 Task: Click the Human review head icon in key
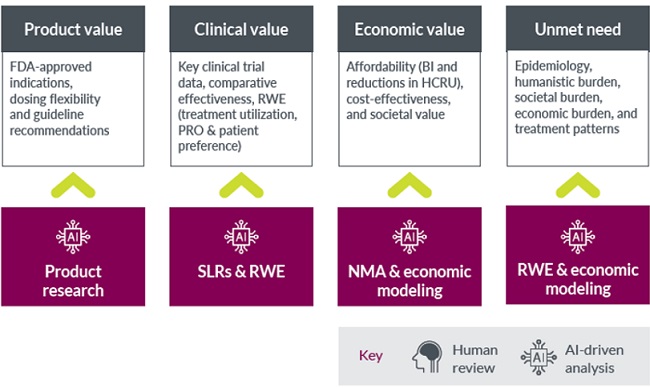point(427,357)
